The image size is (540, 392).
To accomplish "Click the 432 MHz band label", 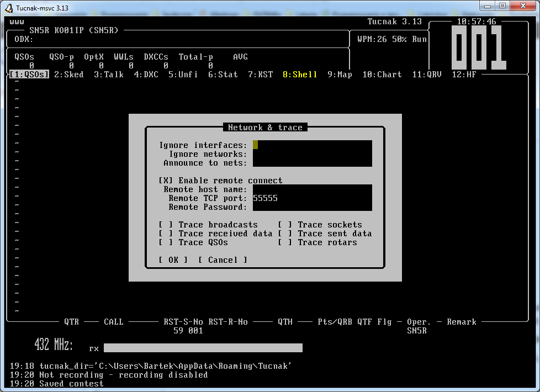I will tap(54, 344).
